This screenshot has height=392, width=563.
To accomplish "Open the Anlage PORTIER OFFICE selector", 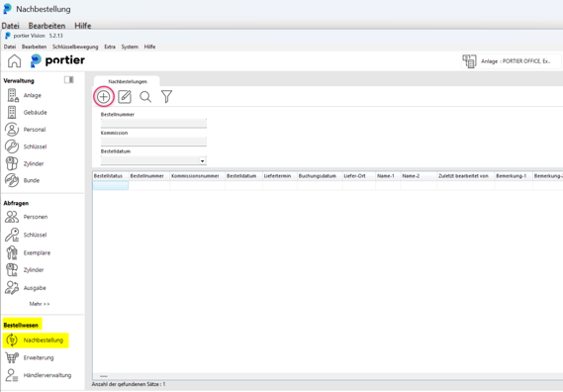I will [x=511, y=61].
